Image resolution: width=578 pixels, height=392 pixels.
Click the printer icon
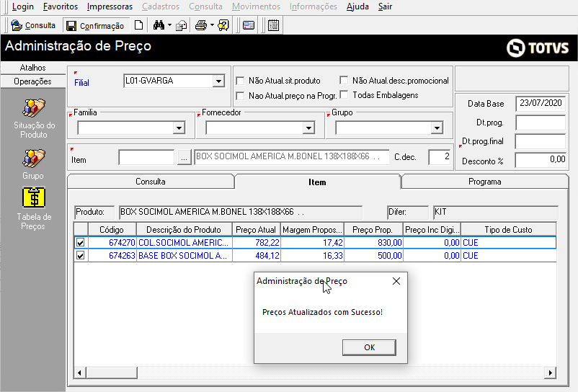click(201, 25)
